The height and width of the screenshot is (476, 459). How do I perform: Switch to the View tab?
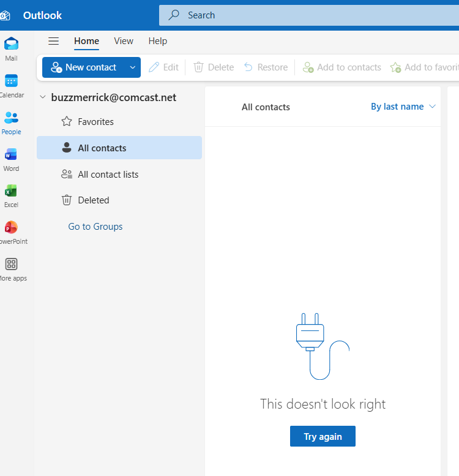124,41
